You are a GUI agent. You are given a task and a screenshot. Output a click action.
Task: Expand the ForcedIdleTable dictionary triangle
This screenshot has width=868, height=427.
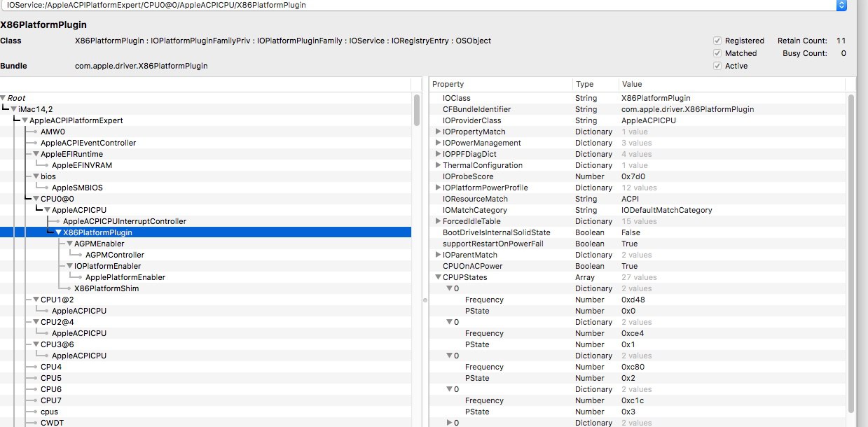439,221
